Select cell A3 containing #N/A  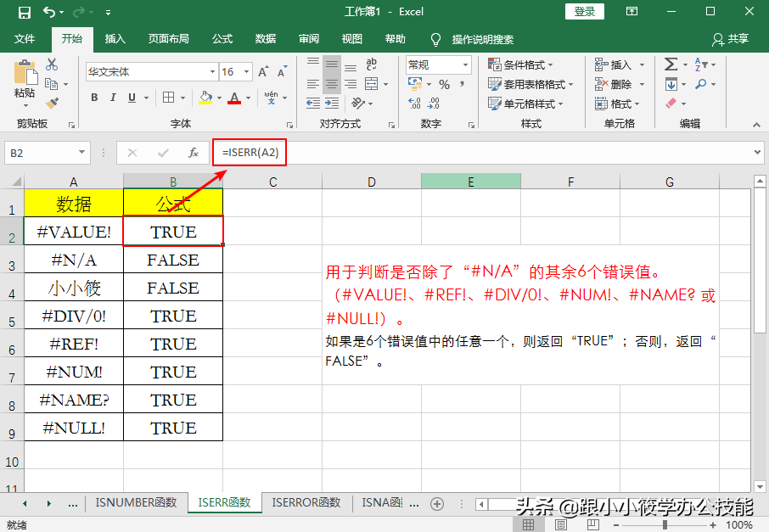(x=74, y=260)
